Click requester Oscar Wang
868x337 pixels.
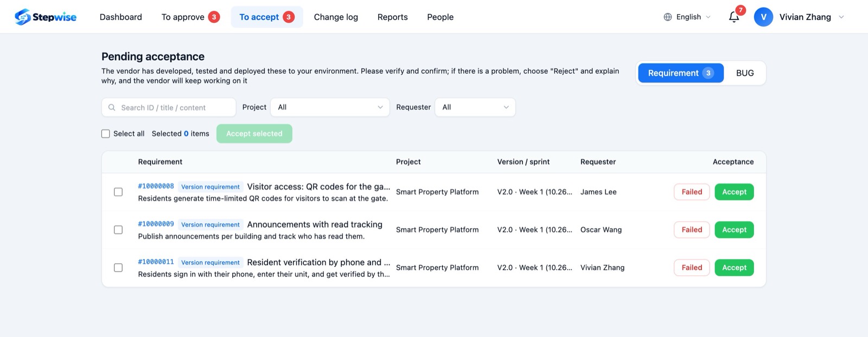601,230
